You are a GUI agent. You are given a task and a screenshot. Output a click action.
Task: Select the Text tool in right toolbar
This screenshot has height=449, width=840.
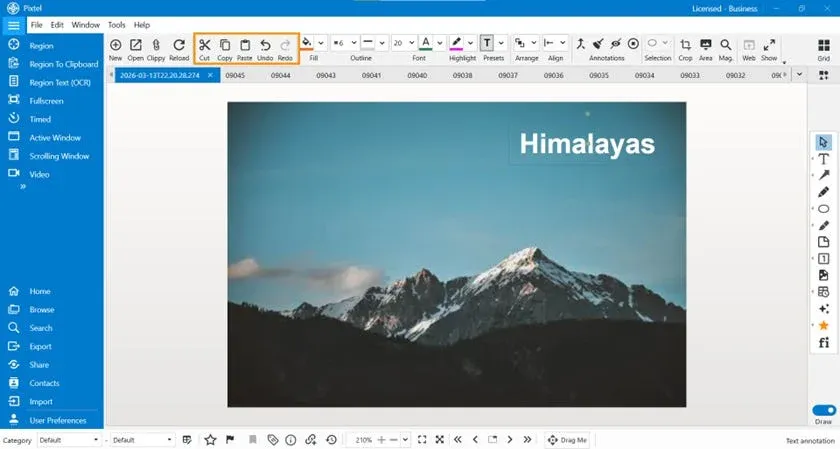[823, 159]
